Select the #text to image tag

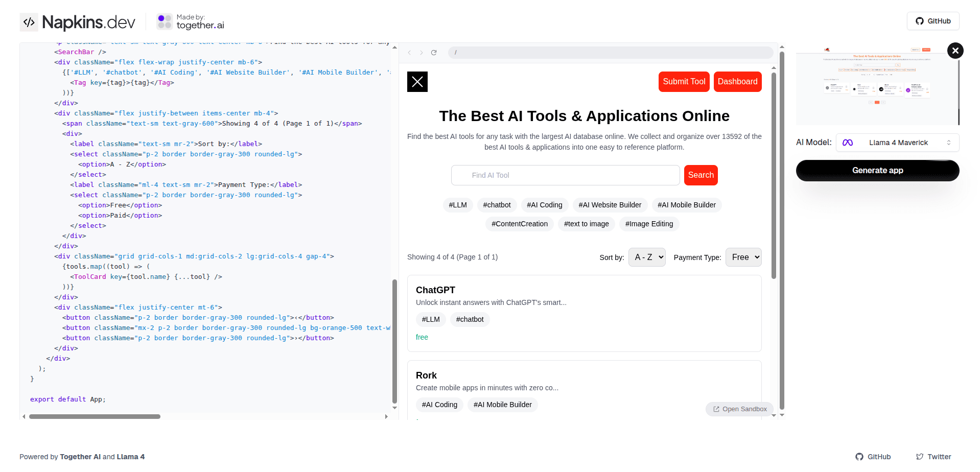[x=586, y=224]
